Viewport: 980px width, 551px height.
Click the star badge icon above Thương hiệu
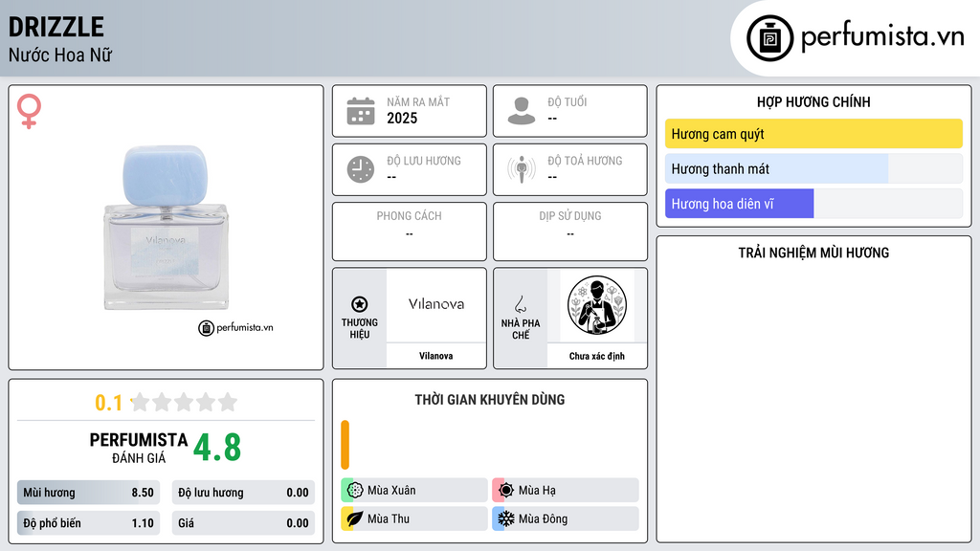(x=360, y=304)
